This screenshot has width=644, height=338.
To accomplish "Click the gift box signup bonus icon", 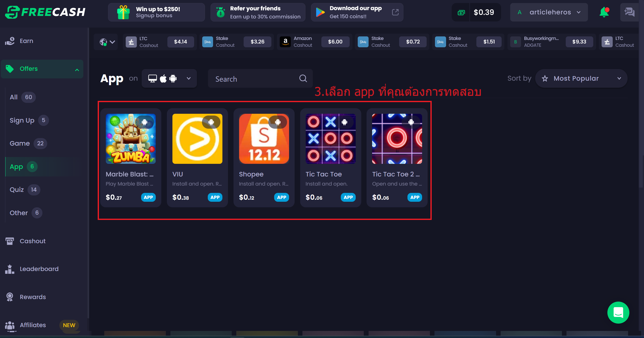I will (x=123, y=12).
